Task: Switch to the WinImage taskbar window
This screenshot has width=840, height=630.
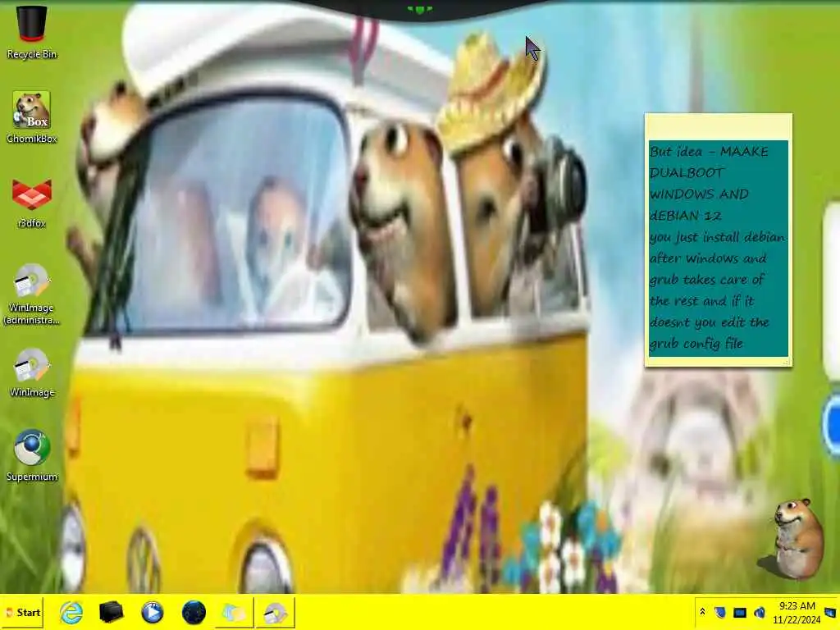Action: 276,612
